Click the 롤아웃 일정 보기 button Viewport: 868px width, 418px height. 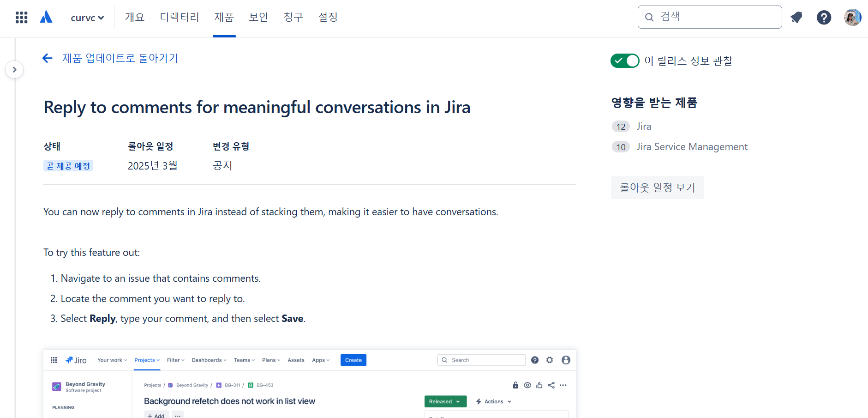coord(658,188)
